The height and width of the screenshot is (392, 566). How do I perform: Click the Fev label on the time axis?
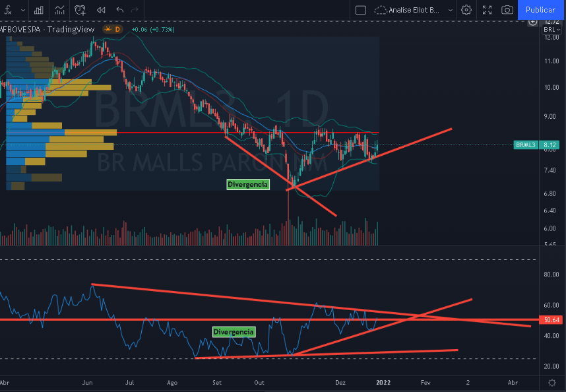pyautogui.click(x=425, y=383)
